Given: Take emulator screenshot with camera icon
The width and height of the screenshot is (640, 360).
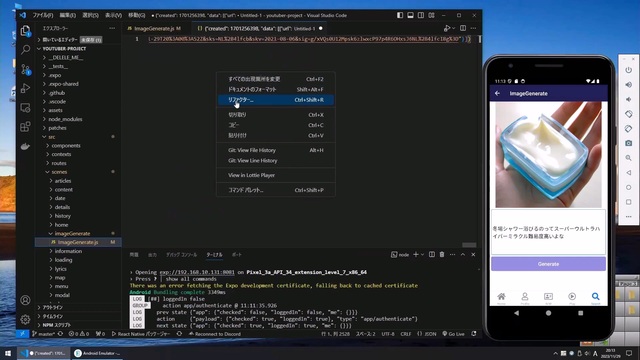Looking at the screenshot, I should [629, 143].
